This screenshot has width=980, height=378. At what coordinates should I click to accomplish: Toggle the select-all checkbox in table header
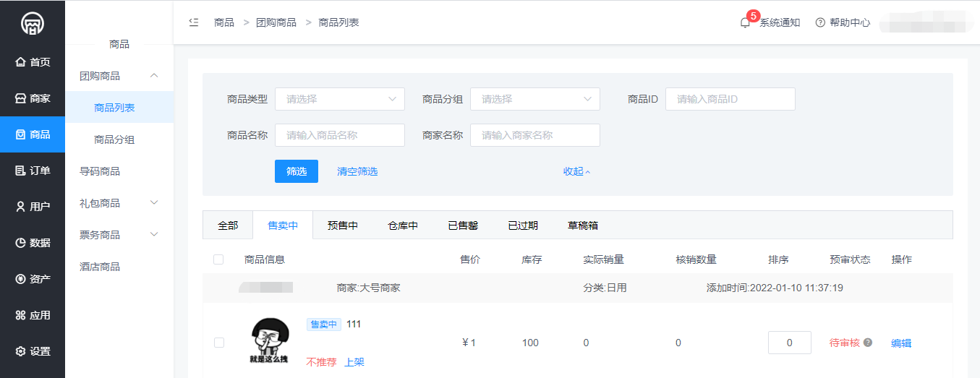tap(218, 259)
